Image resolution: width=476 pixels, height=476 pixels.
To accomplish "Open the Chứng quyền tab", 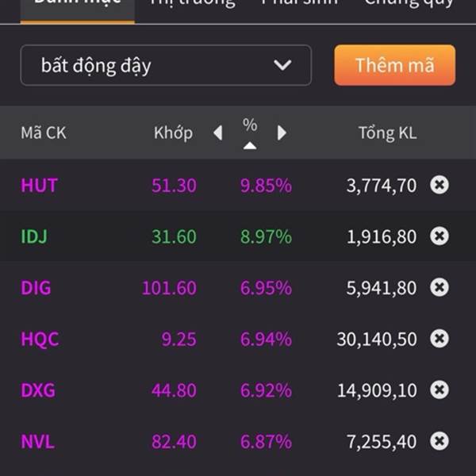I will coord(409,3).
